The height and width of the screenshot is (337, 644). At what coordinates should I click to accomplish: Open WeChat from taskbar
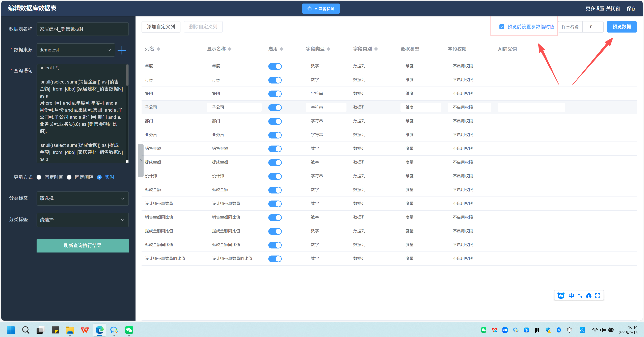[129, 330]
